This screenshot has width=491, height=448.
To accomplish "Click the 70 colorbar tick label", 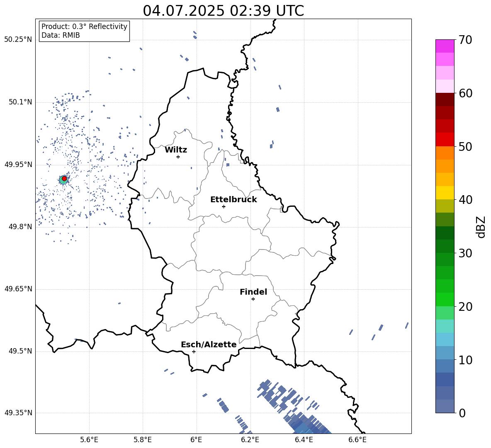I will [465, 40].
